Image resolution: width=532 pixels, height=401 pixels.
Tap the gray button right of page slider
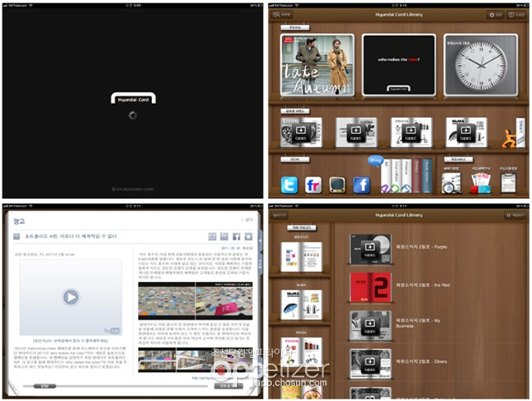tap(229, 386)
